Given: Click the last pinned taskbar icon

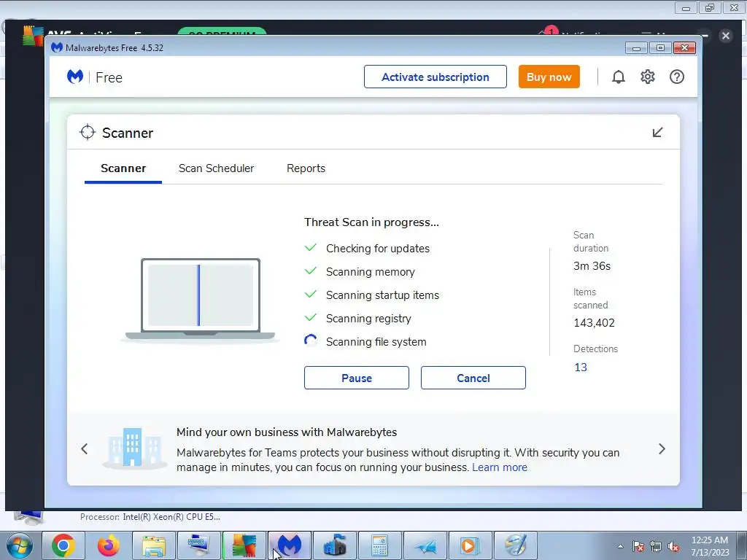Looking at the screenshot, I should click(515, 545).
